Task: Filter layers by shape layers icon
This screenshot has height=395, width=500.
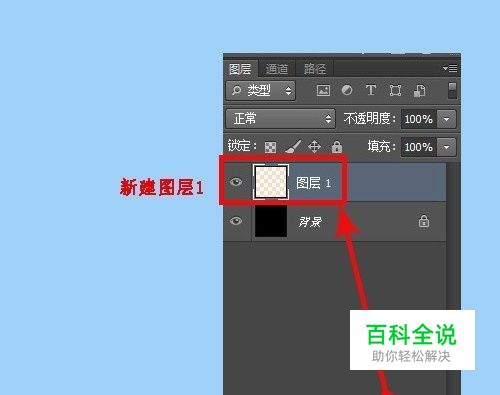Action: pyautogui.click(x=395, y=90)
